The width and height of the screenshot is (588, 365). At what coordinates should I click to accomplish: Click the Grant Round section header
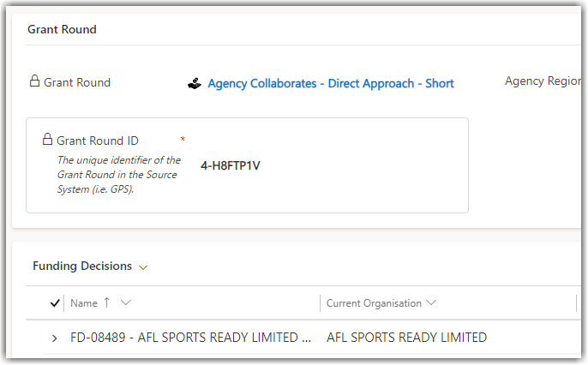click(62, 29)
